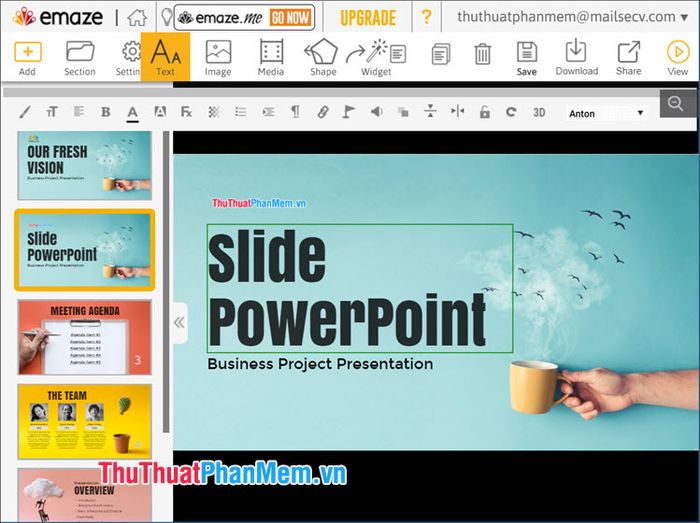Open the question mark help

(426, 17)
